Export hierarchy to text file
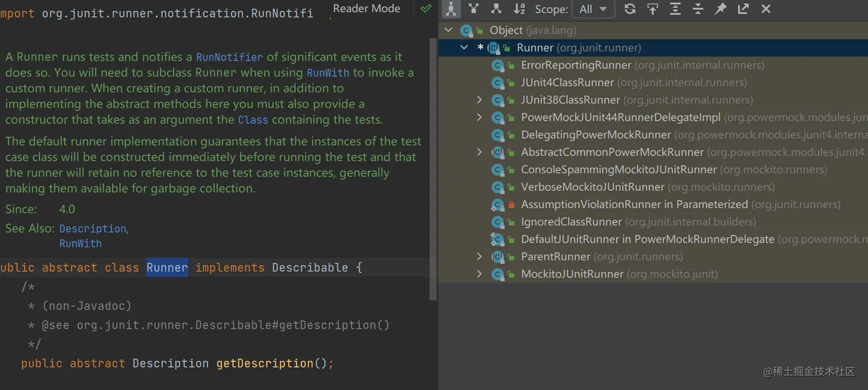This screenshot has width=868, height=390. coord(743,9)
